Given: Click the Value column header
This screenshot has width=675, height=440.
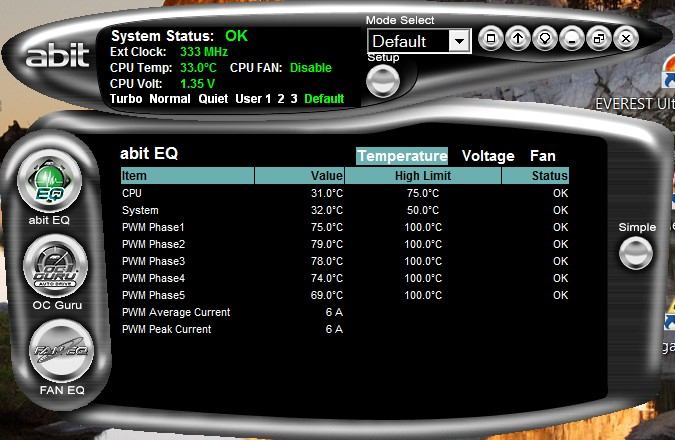Looking at the screenshot, I should pyautogui.click(x=300, y=176).
